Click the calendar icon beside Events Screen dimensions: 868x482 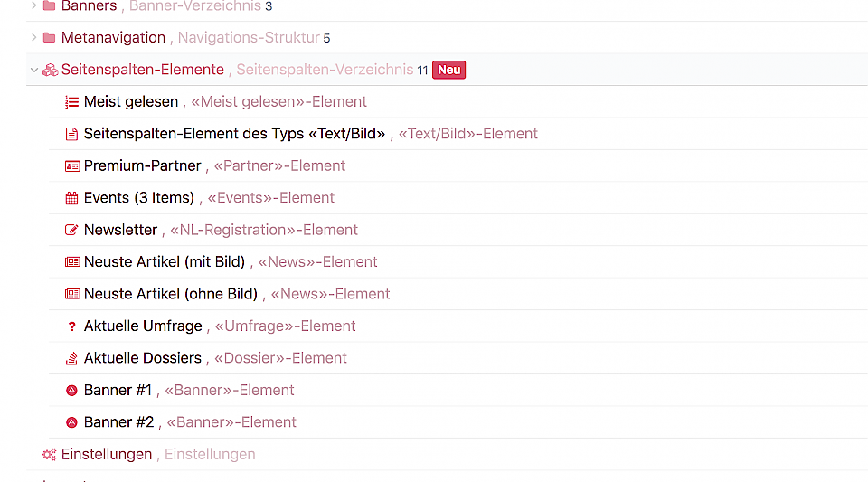[x=72, y=198]
